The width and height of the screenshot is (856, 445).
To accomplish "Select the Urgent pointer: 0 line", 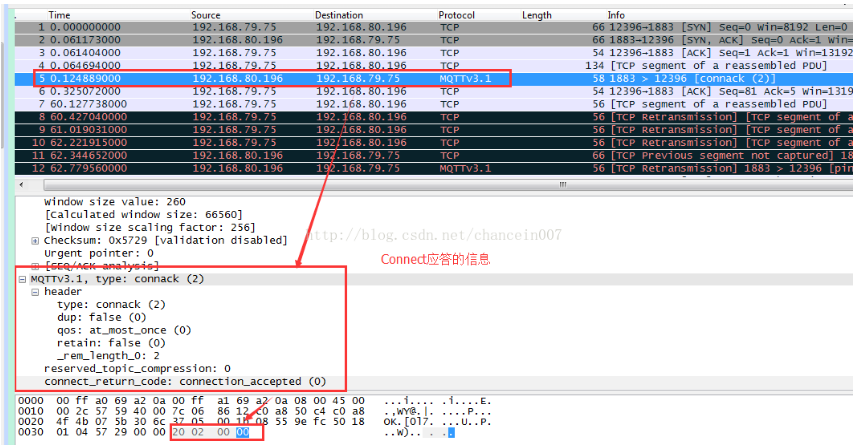I will 99,253.
